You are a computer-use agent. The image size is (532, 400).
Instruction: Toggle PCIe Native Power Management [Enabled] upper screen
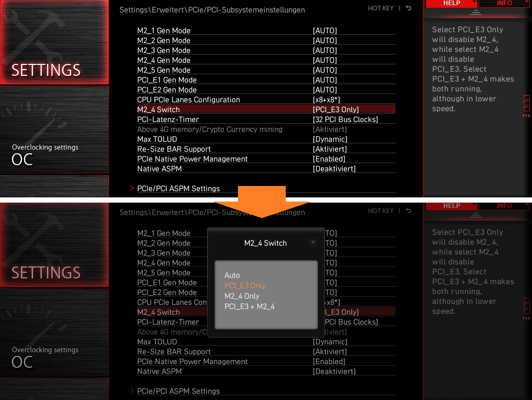coord(329,159)
